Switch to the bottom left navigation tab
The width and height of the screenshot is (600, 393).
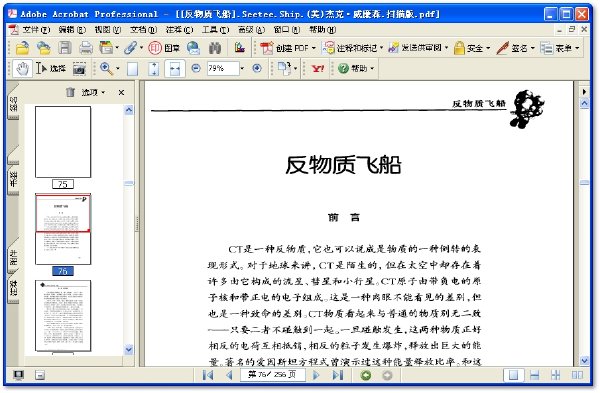click(x=13, y=287)
